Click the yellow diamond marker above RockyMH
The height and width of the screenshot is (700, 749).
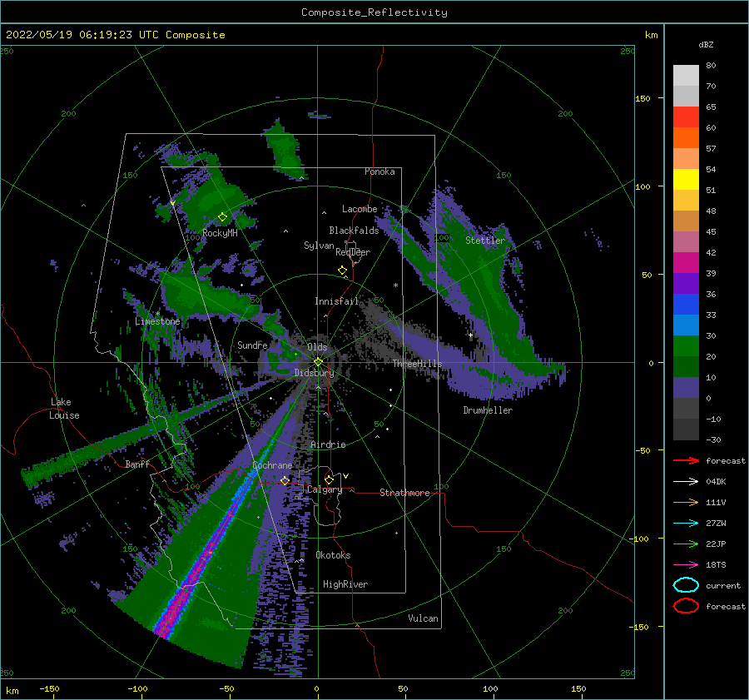tap(222, 217)
